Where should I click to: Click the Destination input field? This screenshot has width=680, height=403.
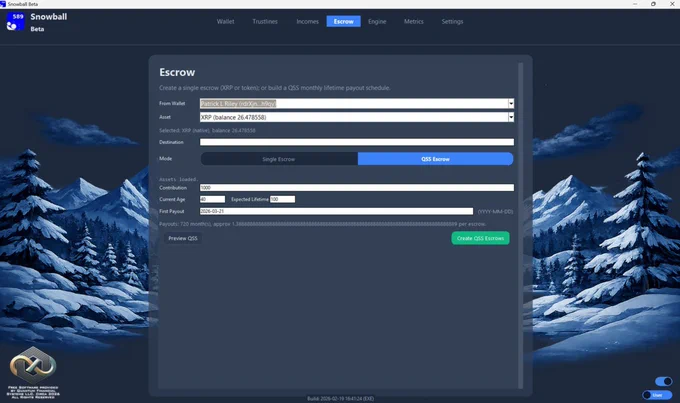[356, 142]
